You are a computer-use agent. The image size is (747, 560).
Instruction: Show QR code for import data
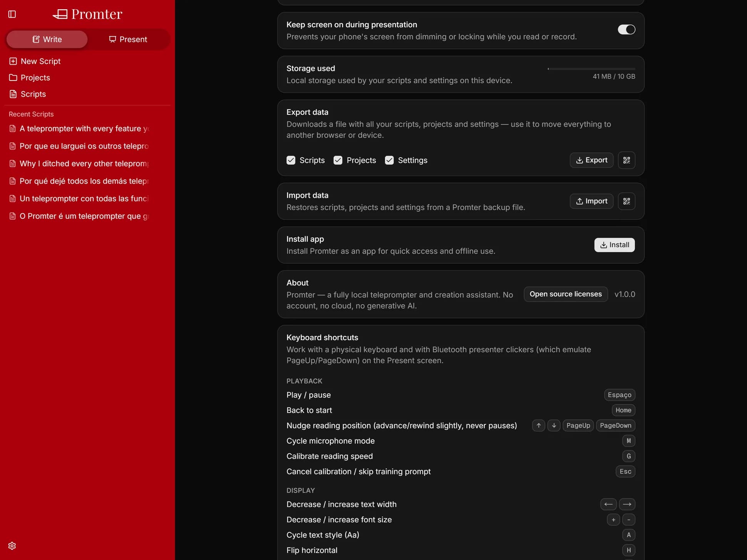tap(626, 201)
